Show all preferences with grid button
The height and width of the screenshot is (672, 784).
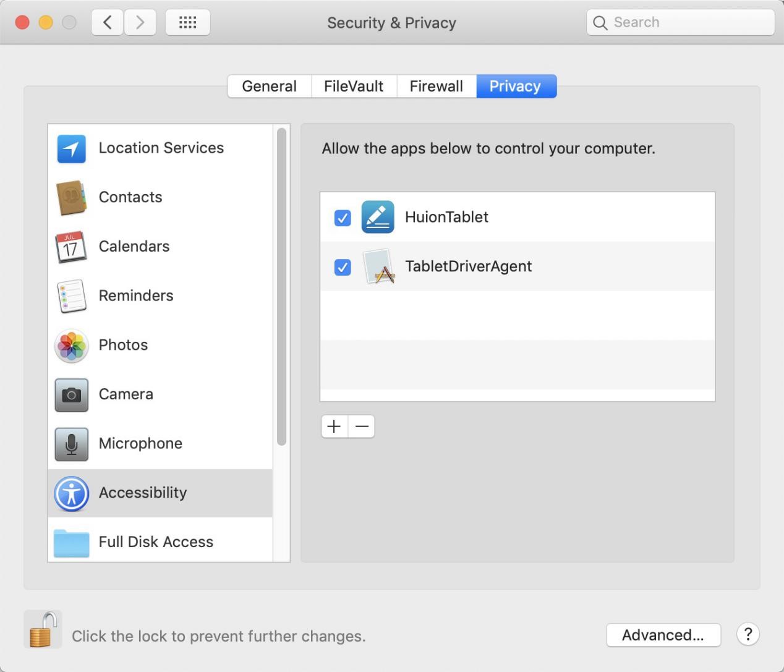188,23
